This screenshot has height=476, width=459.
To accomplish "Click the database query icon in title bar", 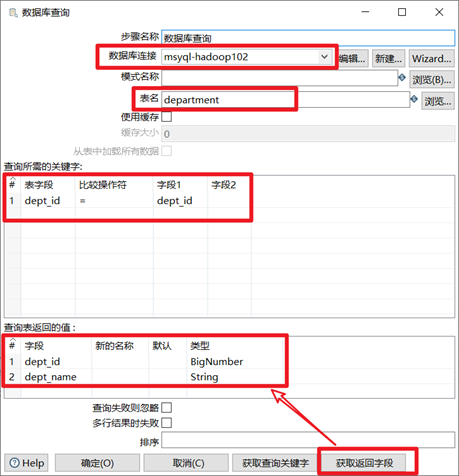I will click(x=13, y=13).
